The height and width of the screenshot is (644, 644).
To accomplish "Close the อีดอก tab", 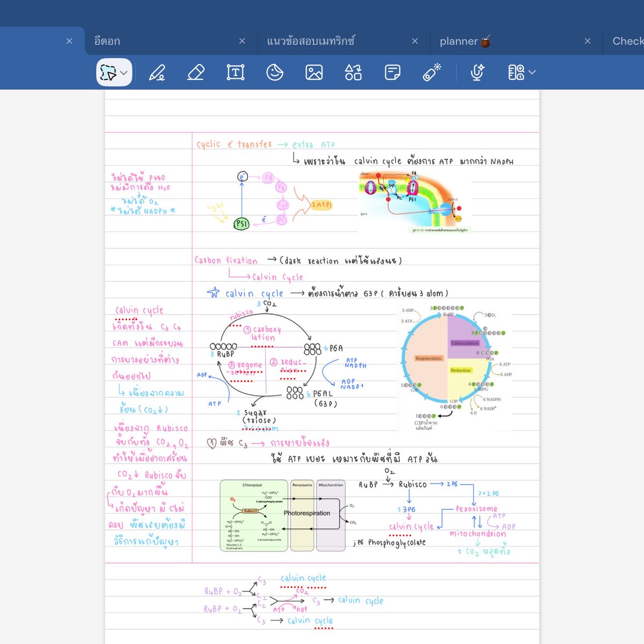I will [242, 41].
